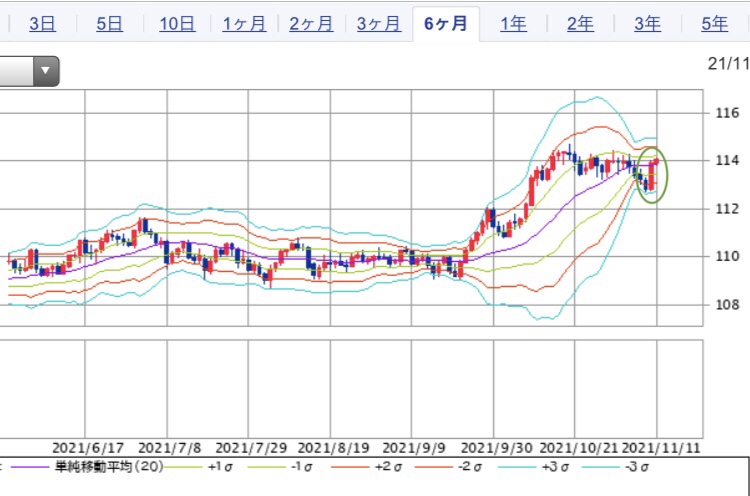Click the 2021/10/21 date label
This screenshot has height=496, width=750.
tap(580, 448)
